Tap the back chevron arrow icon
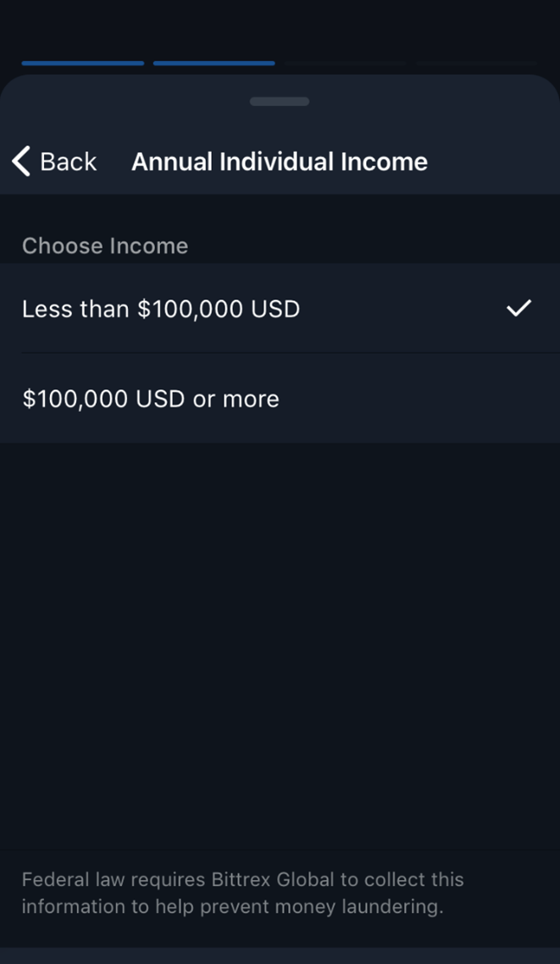The height and width of the screenshot is (964, 560). 21,162
